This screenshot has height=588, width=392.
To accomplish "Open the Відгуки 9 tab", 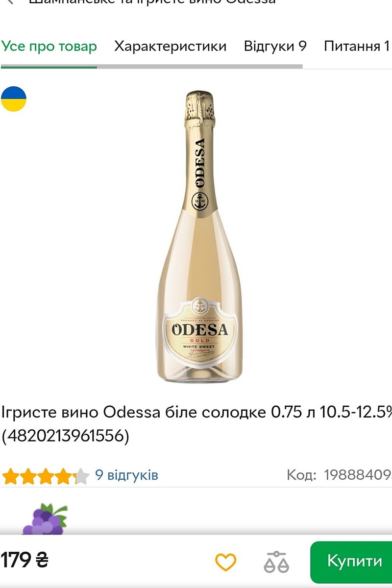I will pyautogui.click(x=275, y=47).
